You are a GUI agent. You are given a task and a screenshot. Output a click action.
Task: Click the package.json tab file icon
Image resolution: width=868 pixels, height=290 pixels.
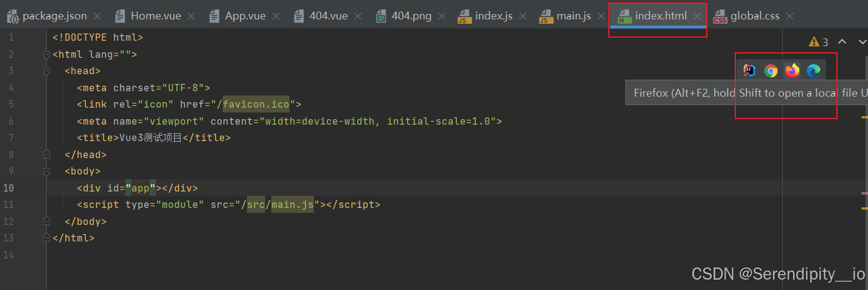[x=13, y=16]
